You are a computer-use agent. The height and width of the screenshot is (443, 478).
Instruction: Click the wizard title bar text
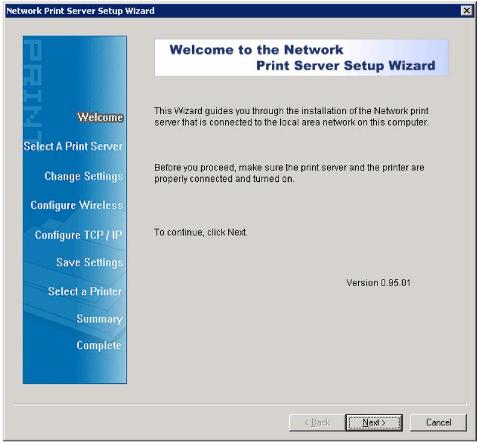tap(80, 11)
